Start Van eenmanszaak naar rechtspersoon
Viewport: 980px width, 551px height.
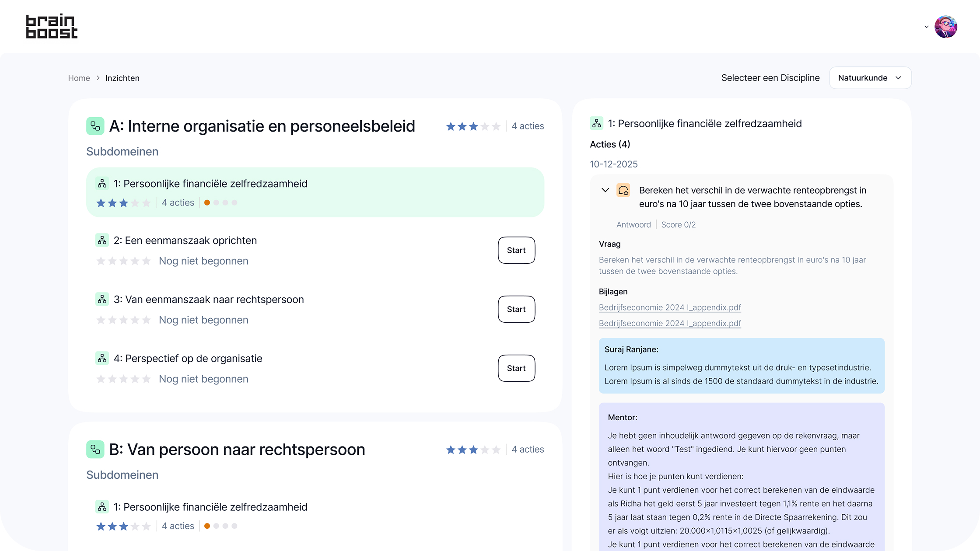click(516, 309)
